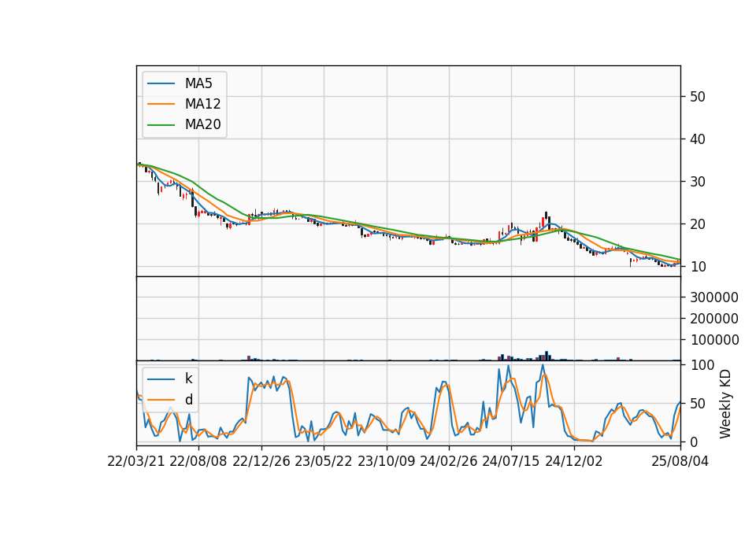756x543 pixels.
Task: Click KD axis value 0
Action: (694, 441)
